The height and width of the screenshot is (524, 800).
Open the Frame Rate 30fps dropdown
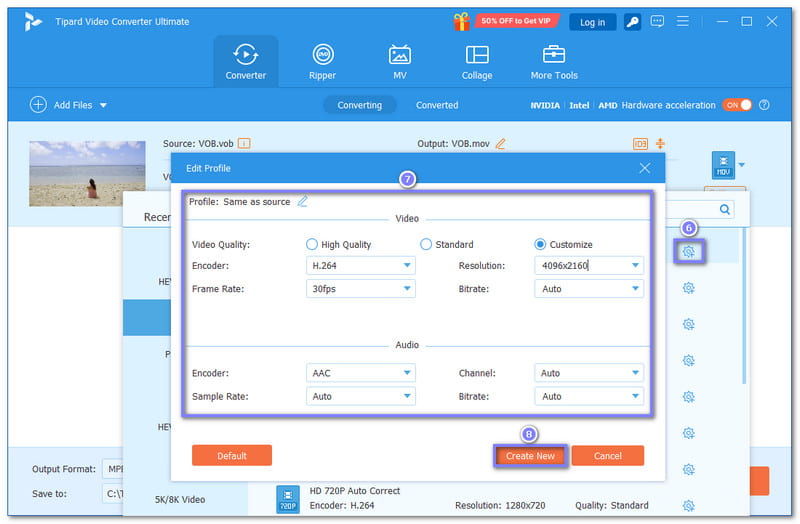click(361, 289)
